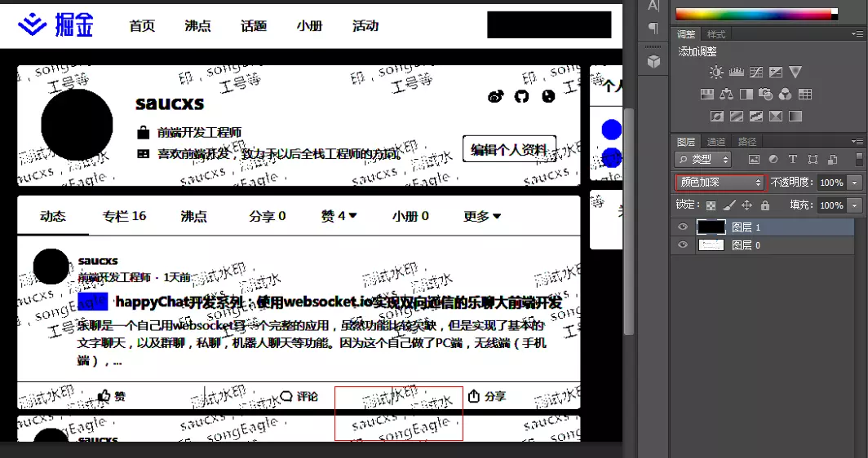Click 话题 in the Juejin nav
Viewport: 868px width, 458px height.
pyautogui.click(x=254, y=26)
